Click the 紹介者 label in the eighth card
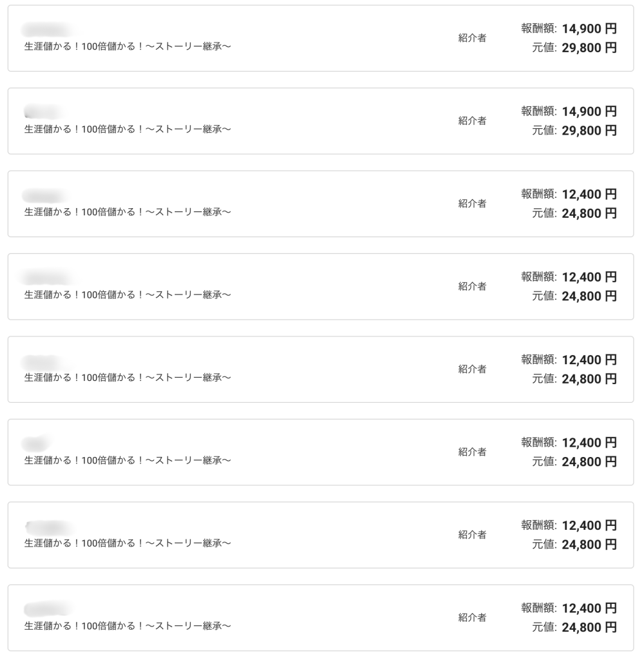This screenshot has height=660, width=644. point(472,617)
